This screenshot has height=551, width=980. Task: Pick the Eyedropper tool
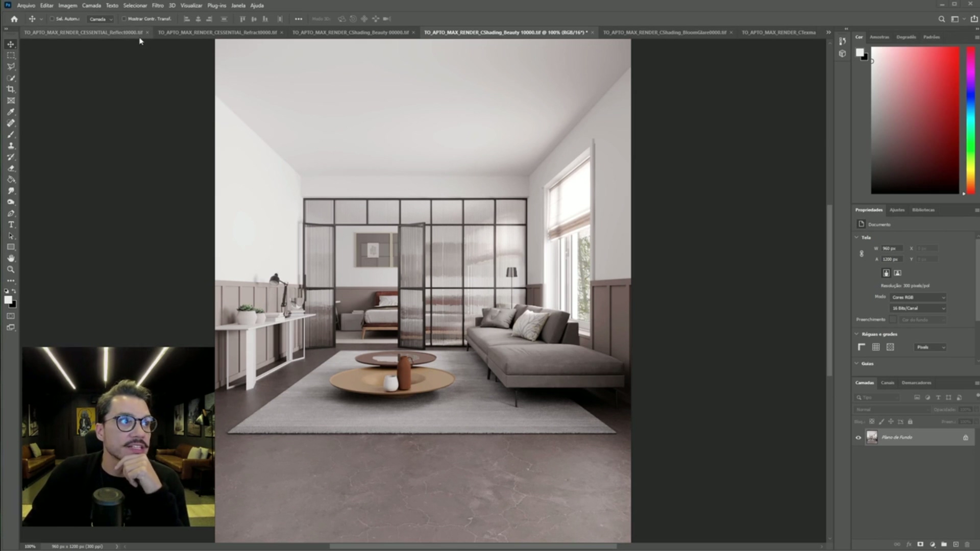point(11,112)
